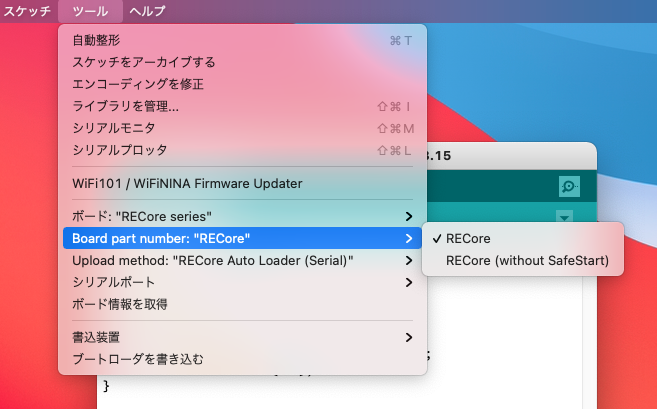Open シリアルプロッタ from the menu

coord(242,150)
